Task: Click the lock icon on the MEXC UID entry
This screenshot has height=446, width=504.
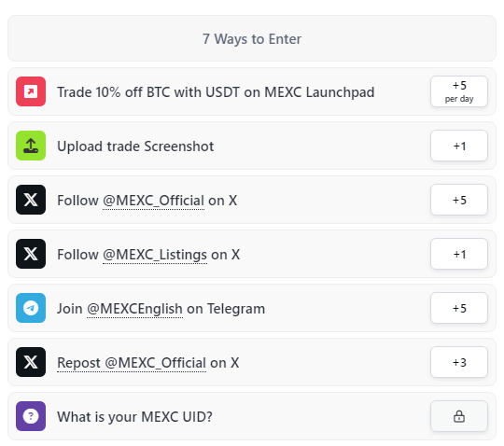Action: (x=459, y=416)
